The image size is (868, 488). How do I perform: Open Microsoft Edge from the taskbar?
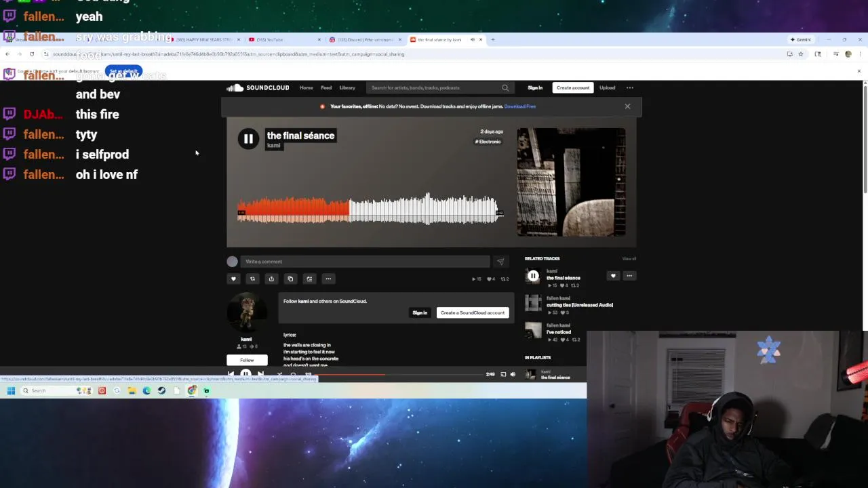coord(146,390)
